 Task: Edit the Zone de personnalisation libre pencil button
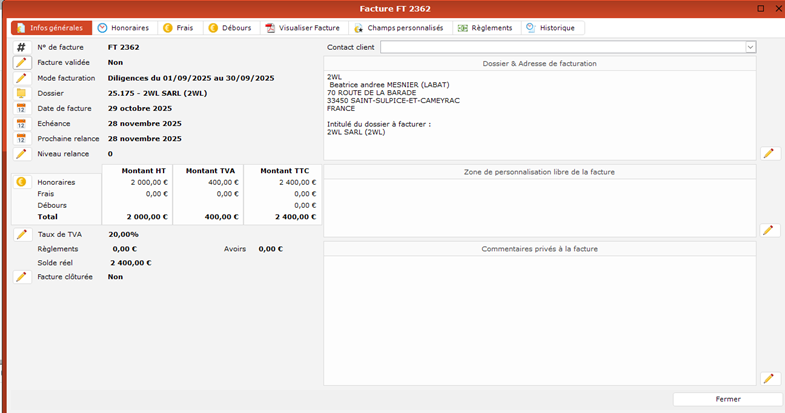click(x=768, y=230)
